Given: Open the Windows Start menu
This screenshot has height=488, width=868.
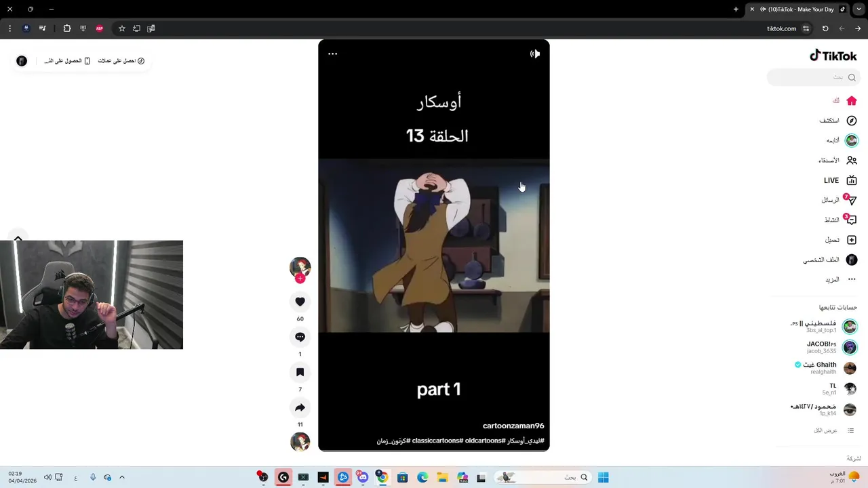Looking at the screenshot, I should tap(604, 477).
